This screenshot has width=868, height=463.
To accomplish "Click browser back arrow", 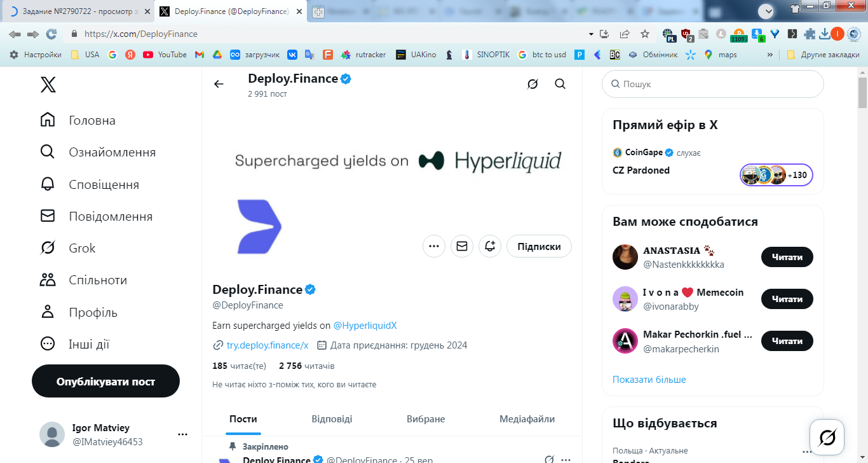I will pos(15,34).
